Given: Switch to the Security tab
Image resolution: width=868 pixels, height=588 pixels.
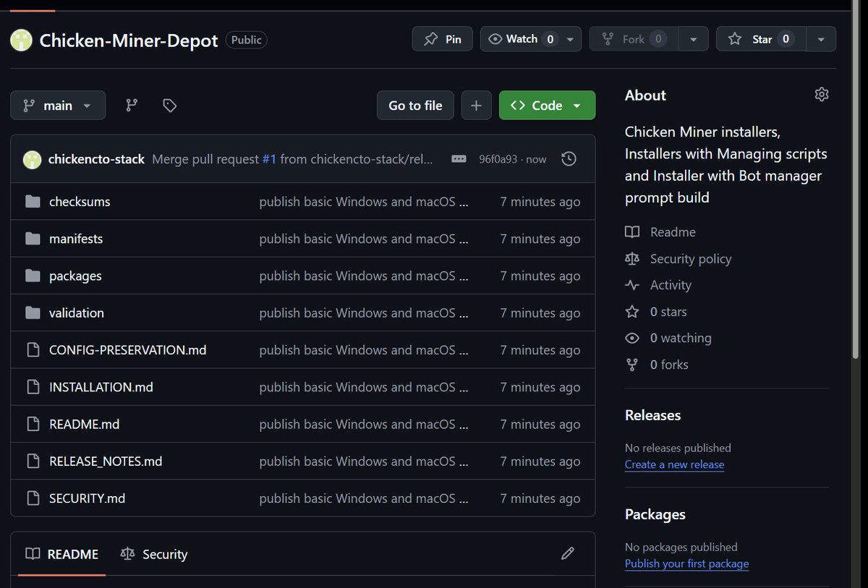Looking at the screenshot, I should click(x=154, y=554).
